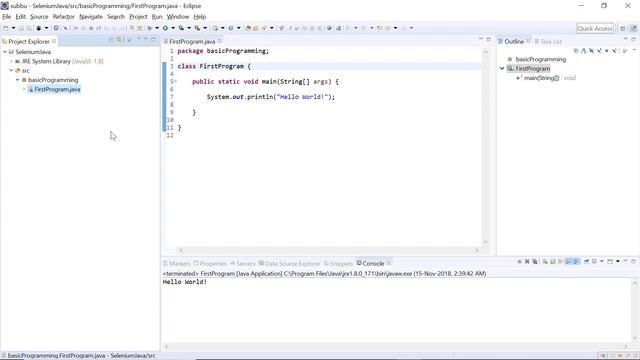Open the File menu
640x360 pixels.
7,17
